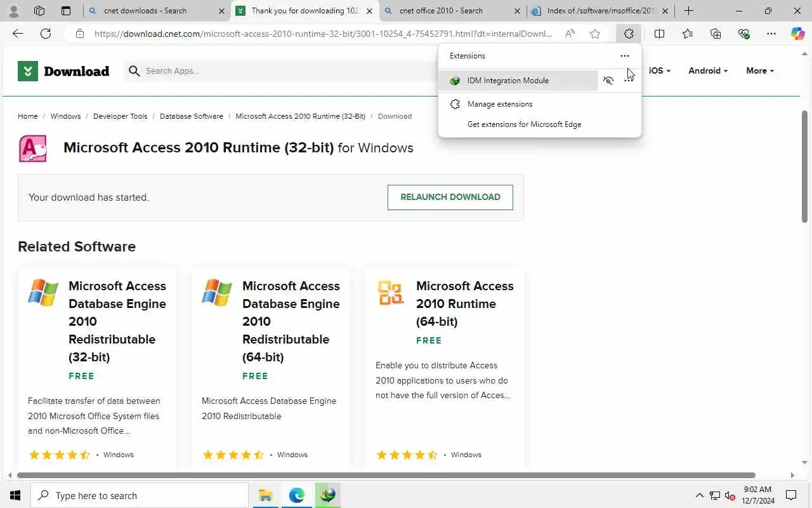This screenshot has width=812, height=508.
Task: Click the Database Engine (32-bit) Windows logo
Action: (x=43, y=293)
